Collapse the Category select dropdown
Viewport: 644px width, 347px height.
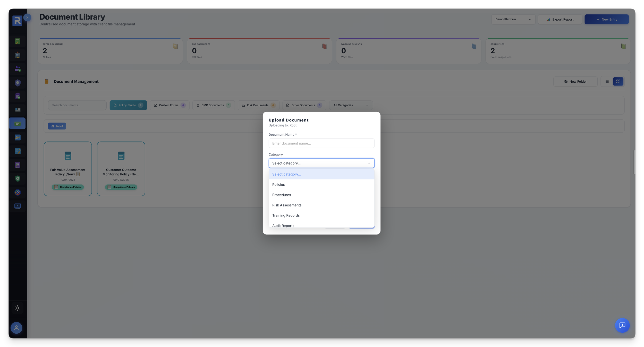[x=321, y=163]
